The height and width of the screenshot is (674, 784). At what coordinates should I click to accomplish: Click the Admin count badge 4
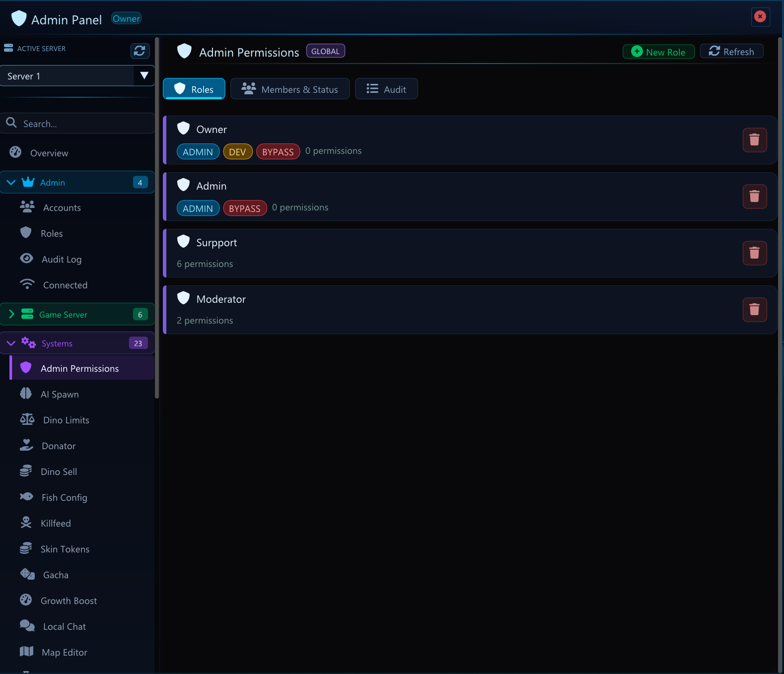coord(140,182)
